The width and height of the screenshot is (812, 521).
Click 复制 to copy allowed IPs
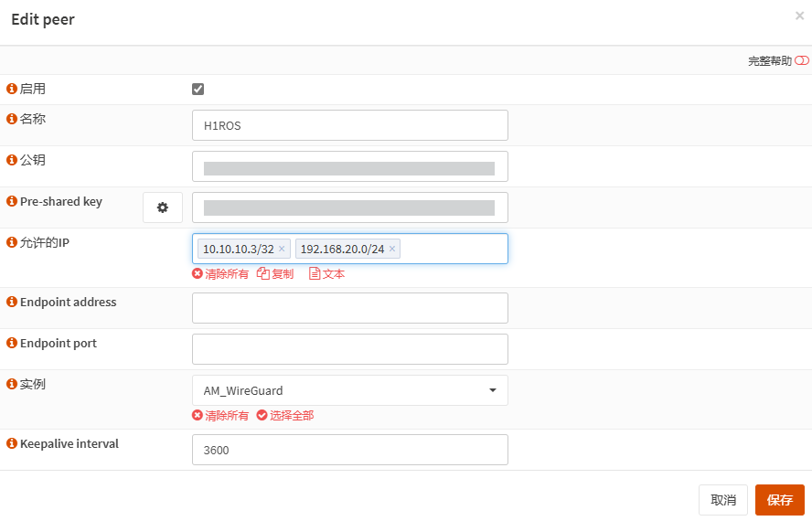pos(275,273)
